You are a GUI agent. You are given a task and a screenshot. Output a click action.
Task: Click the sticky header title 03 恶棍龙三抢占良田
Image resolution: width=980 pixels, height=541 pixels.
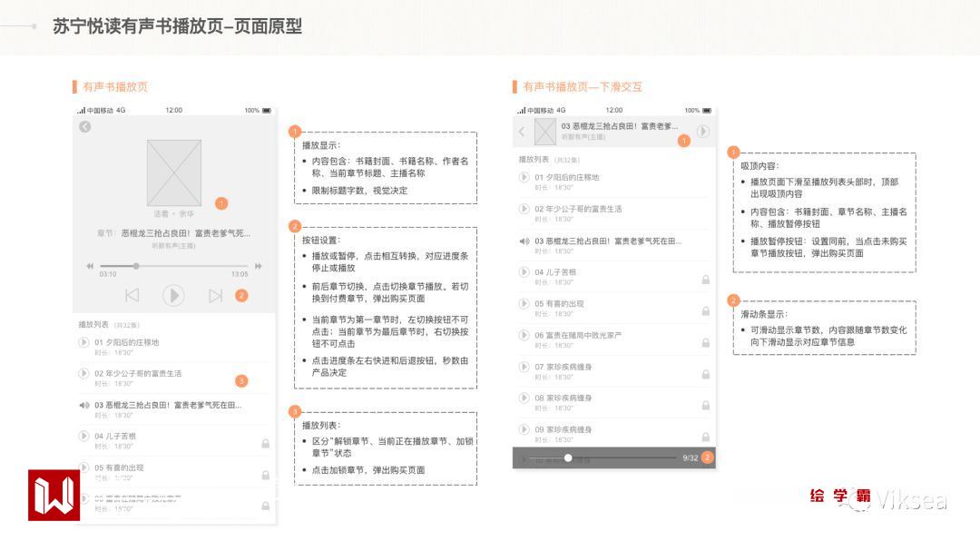click(x=620, y=126)
